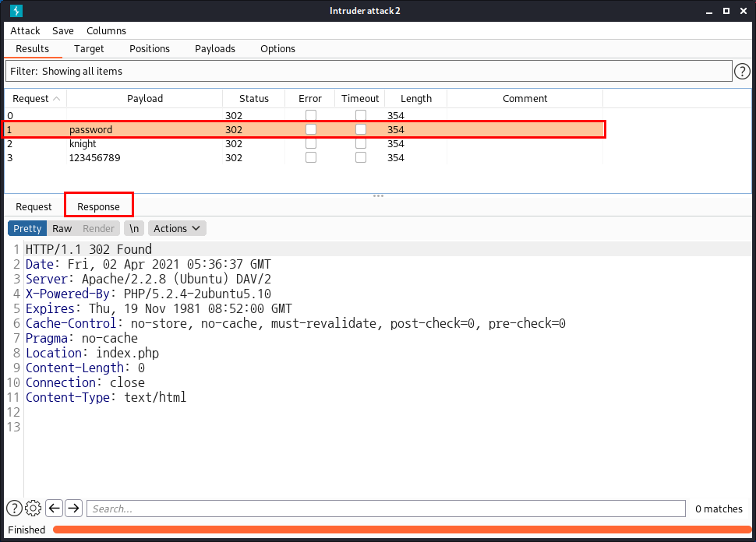Open the Response message tab
Viewport: 756px width, 542px height.
click(98, 206)
